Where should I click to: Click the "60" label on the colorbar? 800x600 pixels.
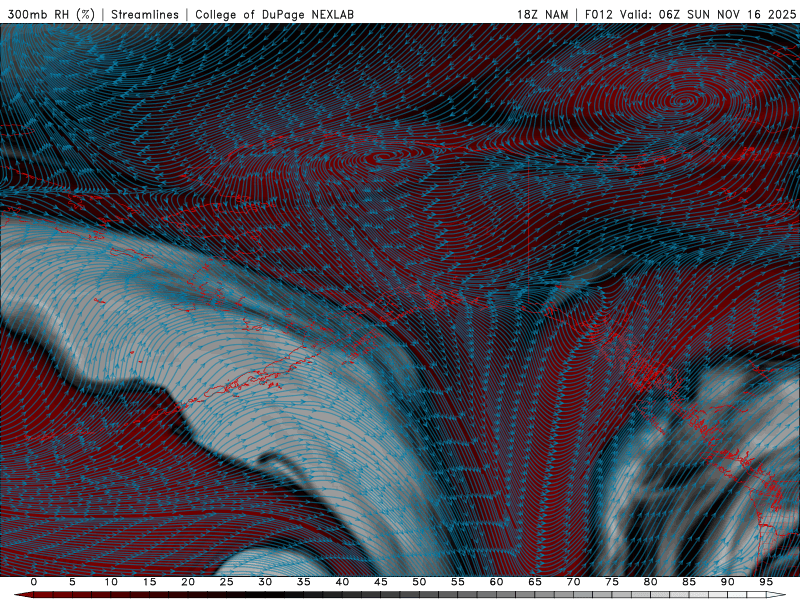click(496, 582)
